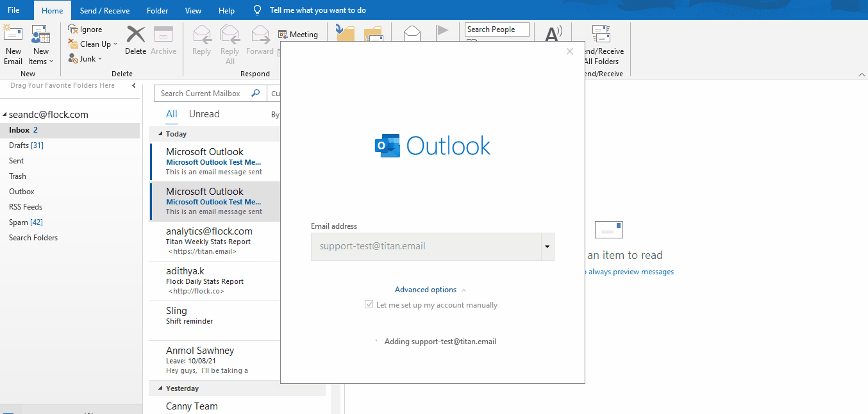
Task: Open the first Microsoft Outlook Test Message
Action: coord(215,162)
